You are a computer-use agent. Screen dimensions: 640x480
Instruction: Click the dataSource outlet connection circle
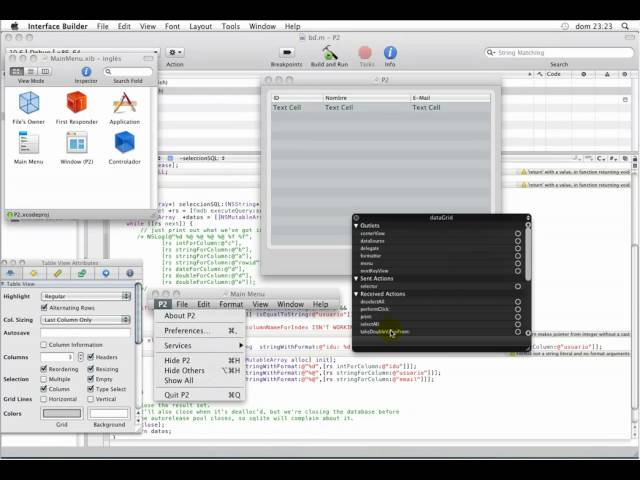[518, 241]
